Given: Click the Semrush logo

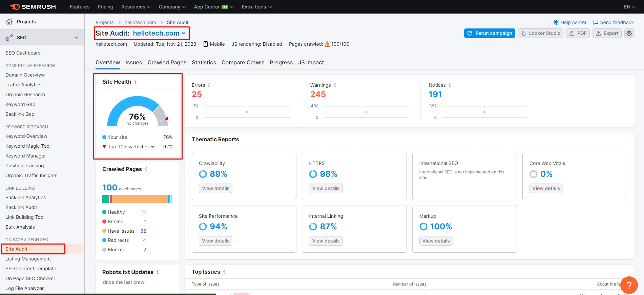Looking at the screenshot, I should 33,7.
